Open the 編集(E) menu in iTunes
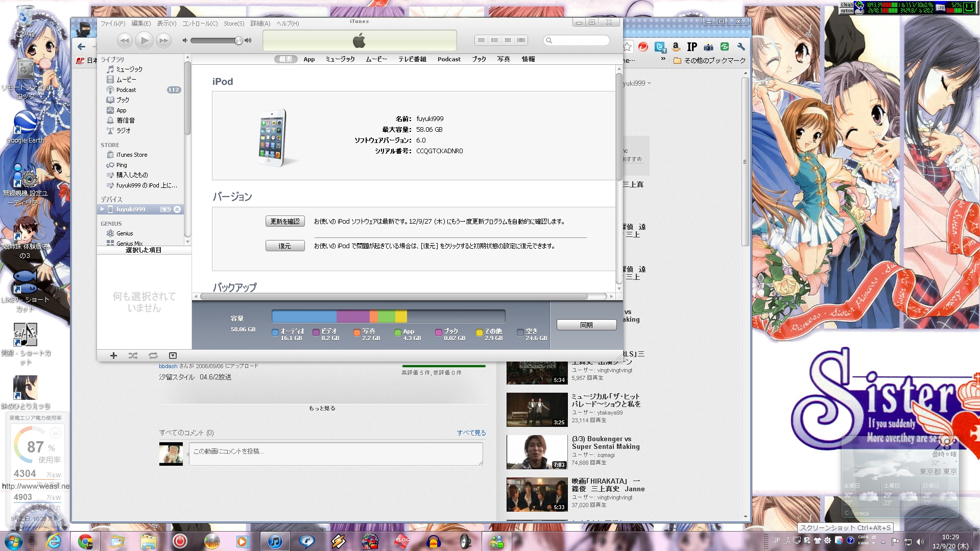 pyautogui.click(x=141, y=23)
